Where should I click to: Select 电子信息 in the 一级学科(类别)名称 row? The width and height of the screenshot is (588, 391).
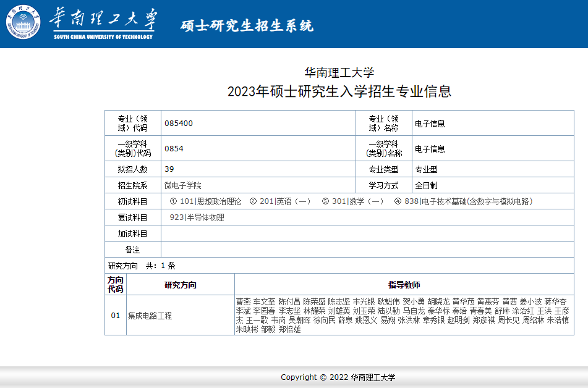[x=430, y=149]
